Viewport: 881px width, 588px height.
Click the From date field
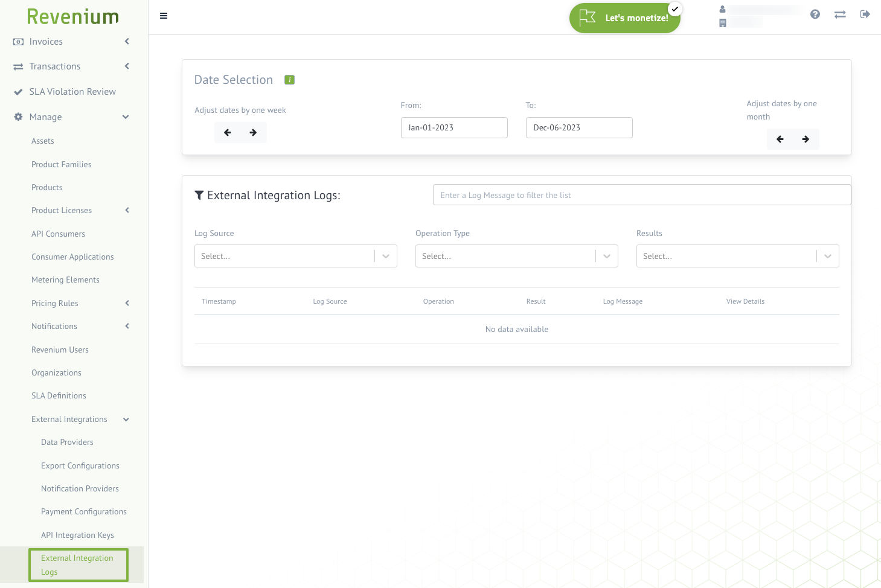[x=454, y=127]
